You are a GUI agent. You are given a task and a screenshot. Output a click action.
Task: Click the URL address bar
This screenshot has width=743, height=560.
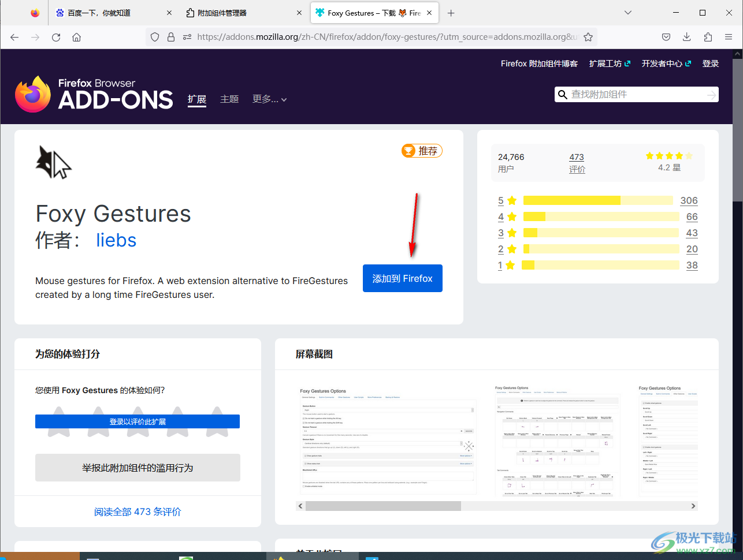(x=387, y=37)
